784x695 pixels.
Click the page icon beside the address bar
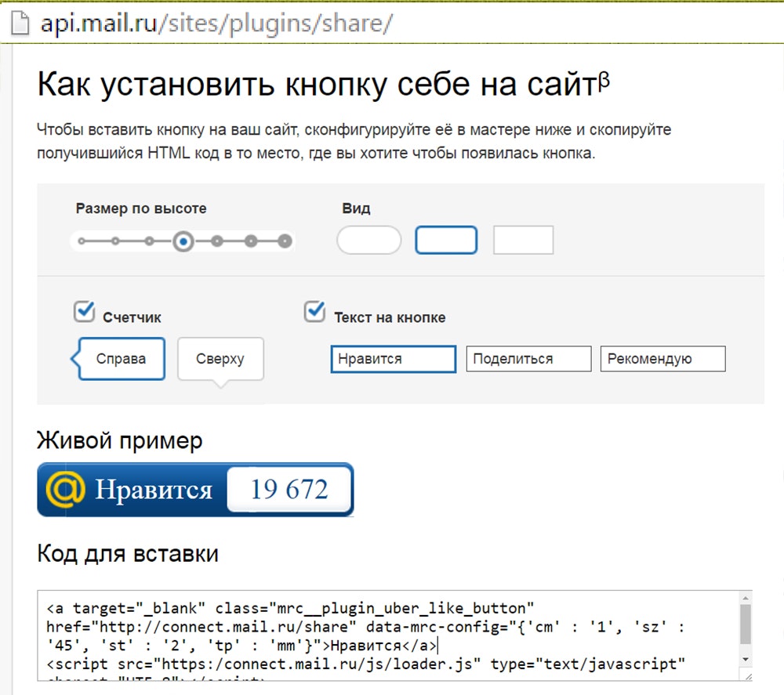coord(19,23)
